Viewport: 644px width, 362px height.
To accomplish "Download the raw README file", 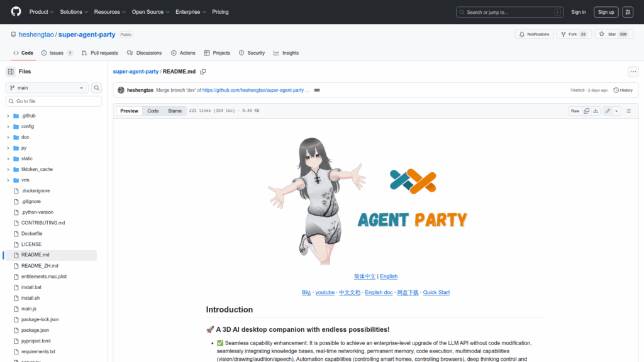I will pyautogui.click(x=596, y=111).
